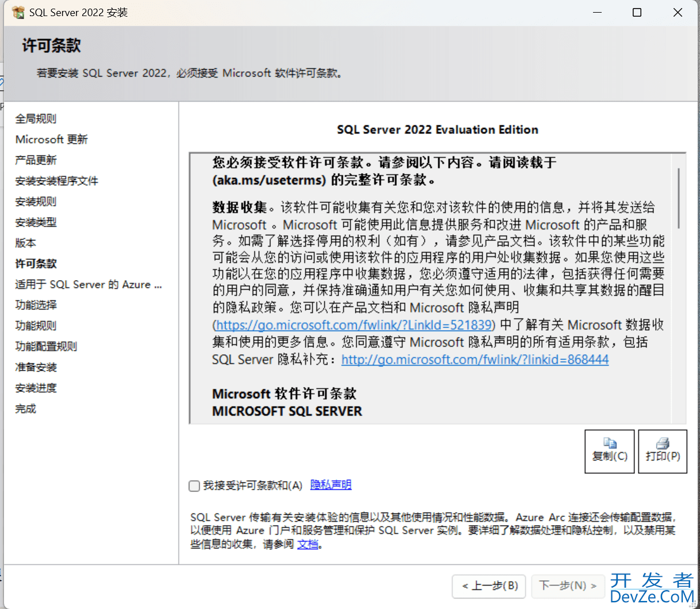Select the 许可条款 step in sidebar

[x=36, y=263]
